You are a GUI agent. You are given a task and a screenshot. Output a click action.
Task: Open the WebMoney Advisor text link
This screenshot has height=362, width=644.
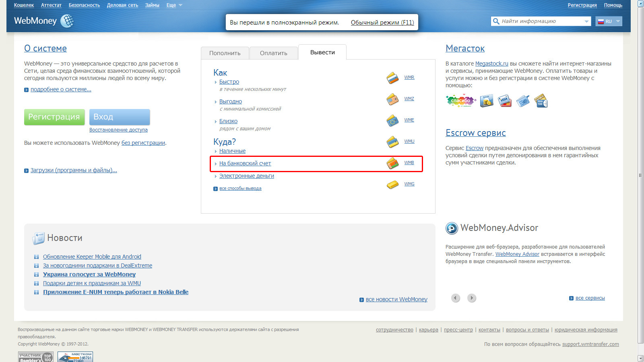pyautogui.click(x=517, y=254)
